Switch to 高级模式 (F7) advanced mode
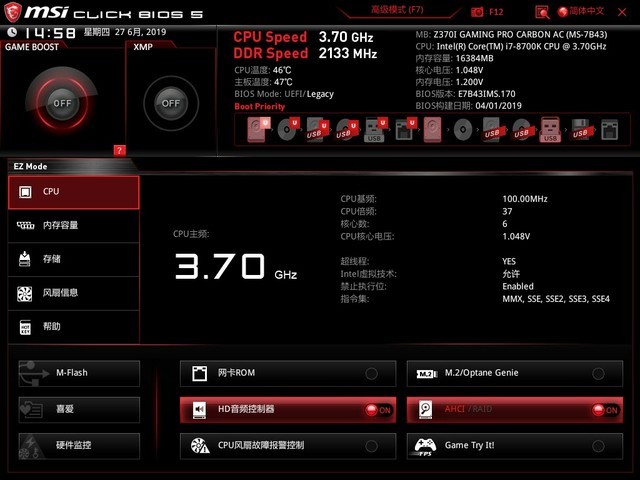Screen dimensions: 640x480 (397, 10)
